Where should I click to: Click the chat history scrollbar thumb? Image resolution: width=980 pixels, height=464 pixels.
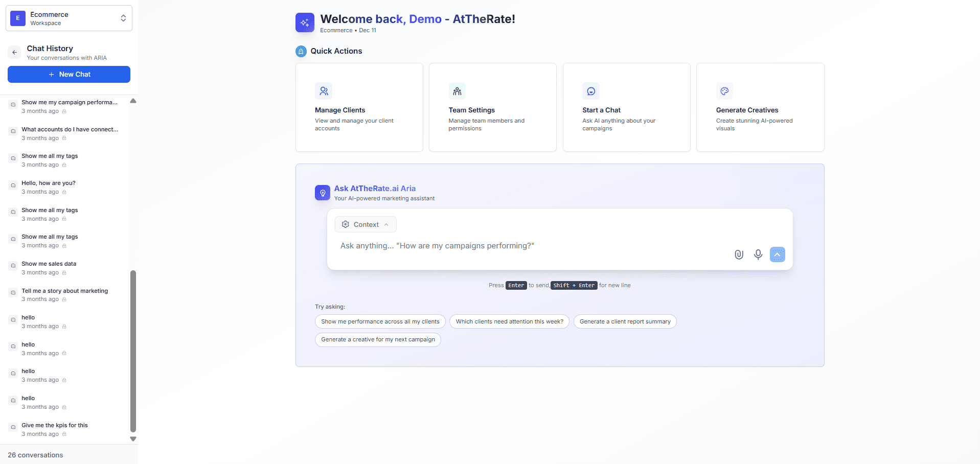[x=133, y=351]
